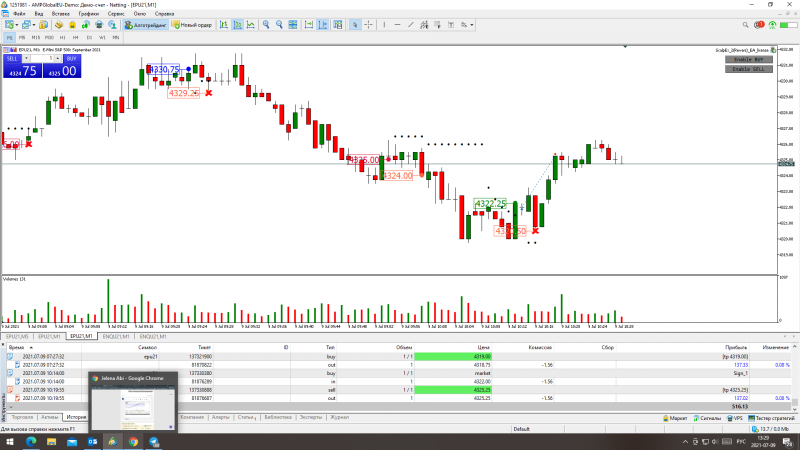Open the one-click volume dropdown
This screenshot has height=450, width=800.
coord(26,59)
